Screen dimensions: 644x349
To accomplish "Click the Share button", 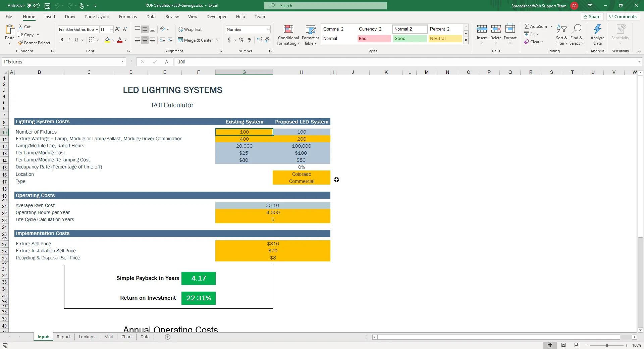I will 592,16.
